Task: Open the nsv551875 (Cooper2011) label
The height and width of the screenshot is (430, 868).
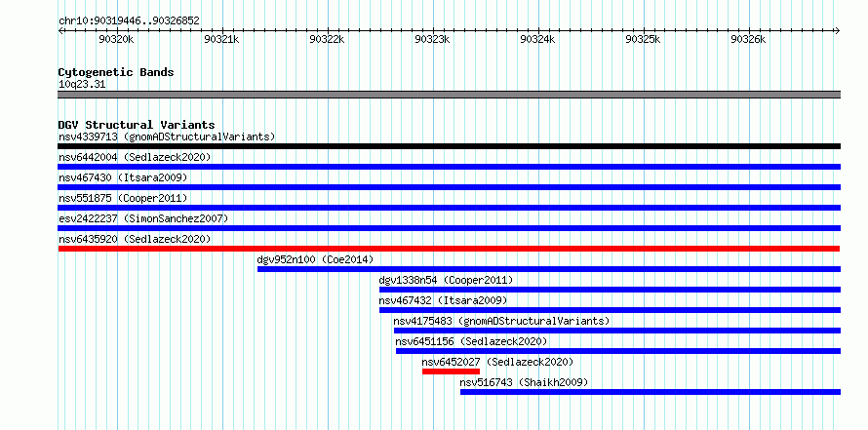Action: point(123,198)
